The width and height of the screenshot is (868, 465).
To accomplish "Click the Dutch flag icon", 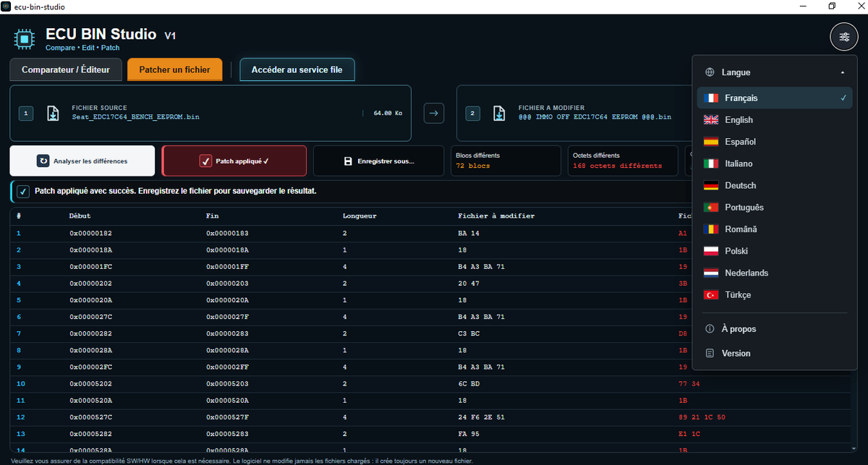I will 712,273.
